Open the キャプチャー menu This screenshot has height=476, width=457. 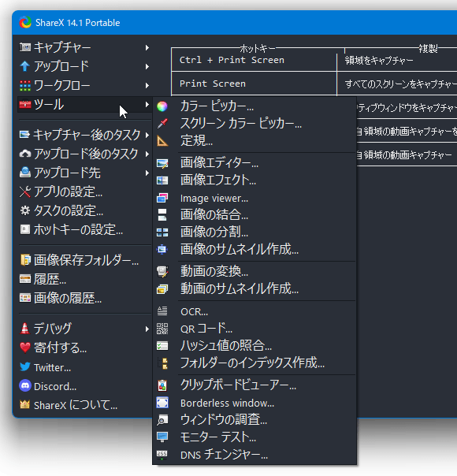(84, 47)
